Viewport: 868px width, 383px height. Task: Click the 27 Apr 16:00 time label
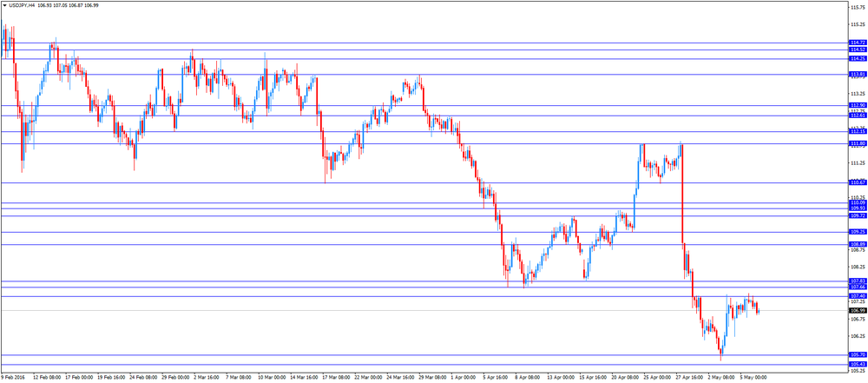click(x=691, y=378)
